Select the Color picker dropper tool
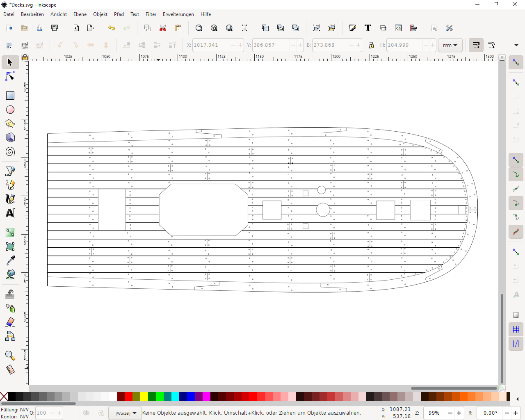Image resolution: width=525 pixels, height=420 pixels. pos(10,260)
